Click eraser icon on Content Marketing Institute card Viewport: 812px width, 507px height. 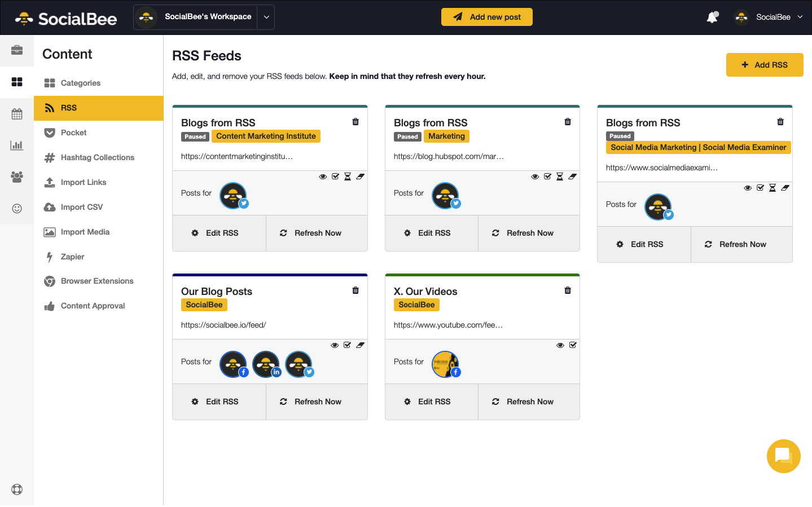coord(360,177)
